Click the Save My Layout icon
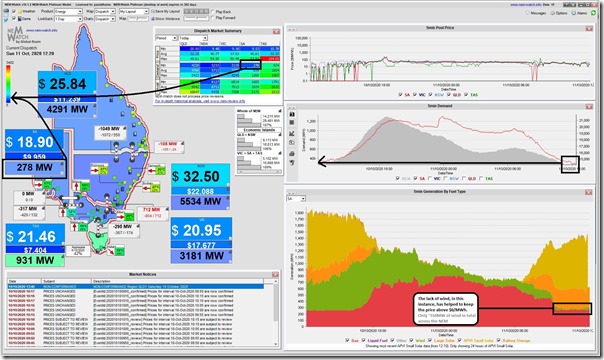The height and width of the screenshot is (360, 604). [153, 12]
